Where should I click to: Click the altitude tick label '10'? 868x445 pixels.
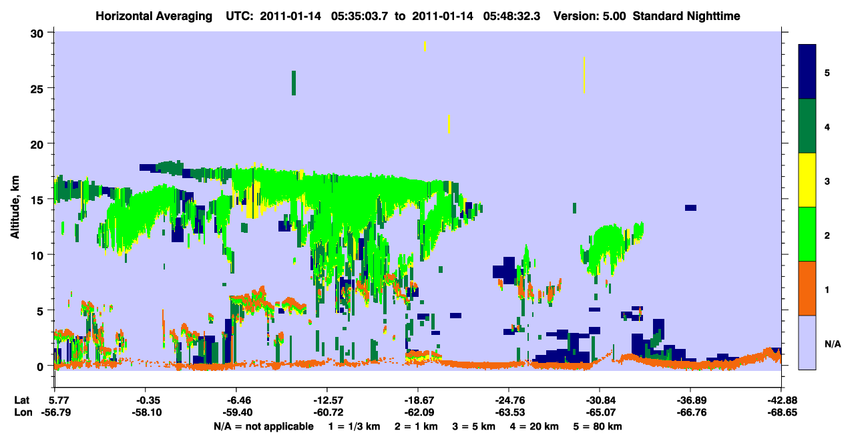pyautogui.click(x=39, y=255)
